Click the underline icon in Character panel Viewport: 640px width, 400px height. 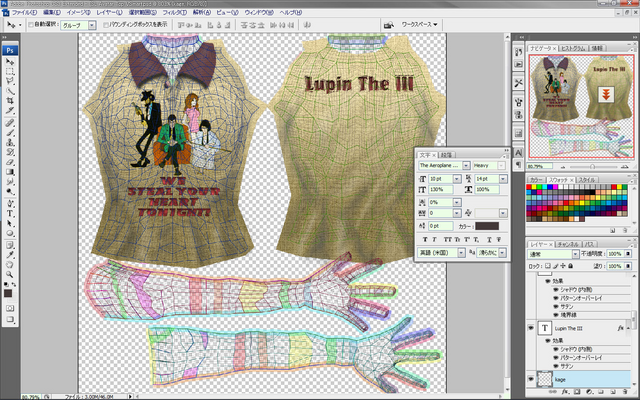coord(489,240)
